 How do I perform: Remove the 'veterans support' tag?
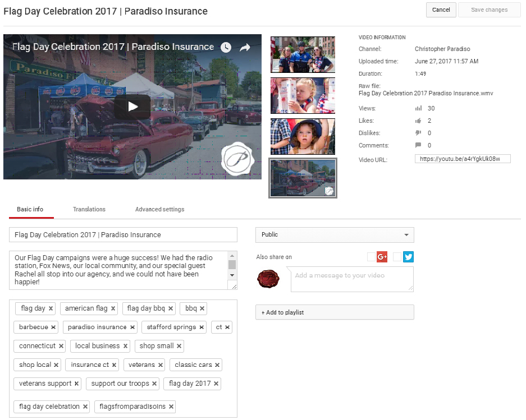(76, 384)
